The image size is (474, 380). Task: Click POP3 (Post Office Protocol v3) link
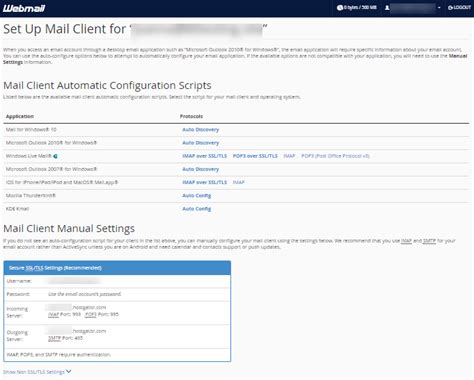[x=335, y=156]
